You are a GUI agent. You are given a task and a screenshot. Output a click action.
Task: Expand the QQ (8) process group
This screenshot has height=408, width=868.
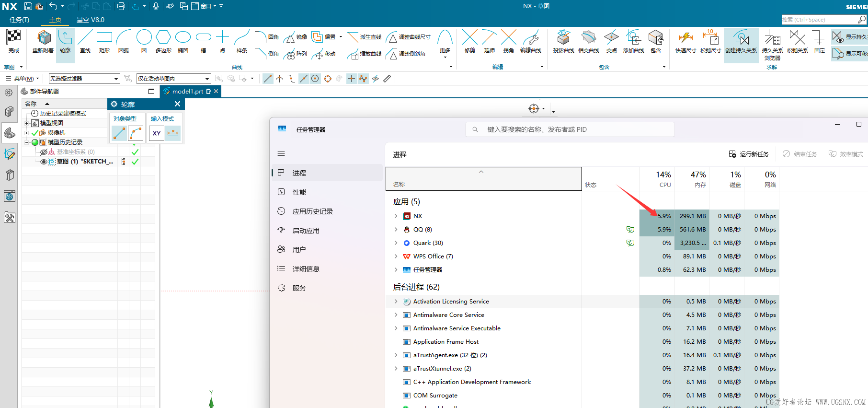(396, 230)
